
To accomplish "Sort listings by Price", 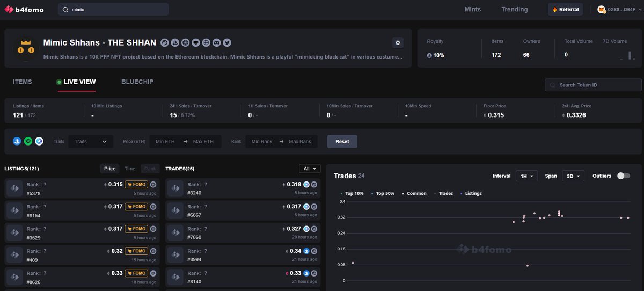I will [x=110, y=169].
